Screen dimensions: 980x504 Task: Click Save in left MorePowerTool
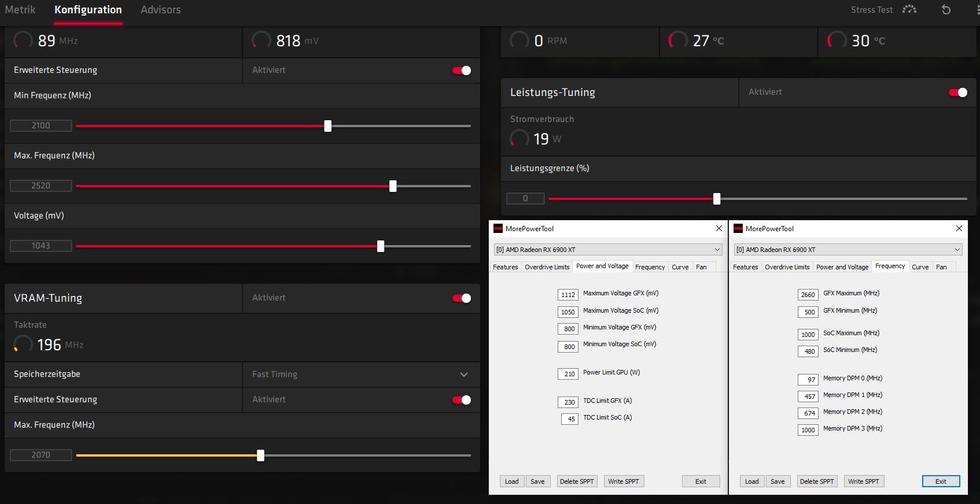pyautogui.click(x=537, y=481)
